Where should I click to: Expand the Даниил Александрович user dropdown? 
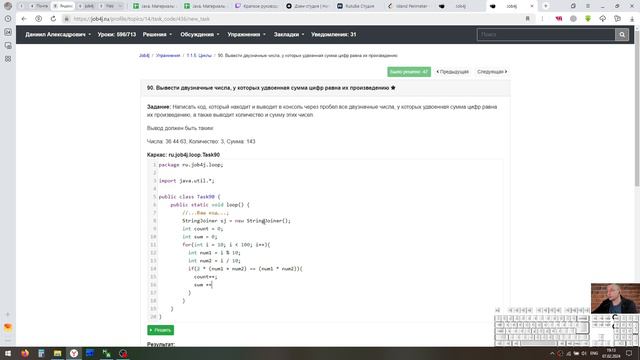point(58,35)
